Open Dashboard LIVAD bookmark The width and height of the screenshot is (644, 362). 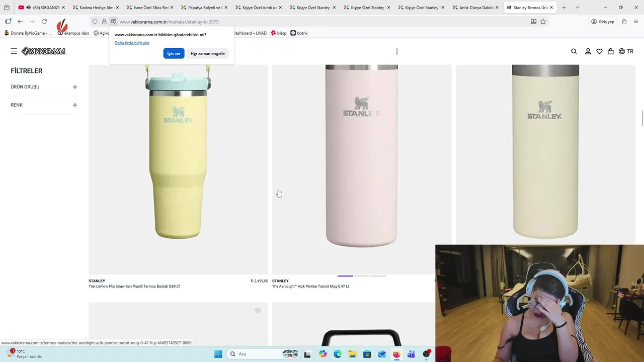(x=250, y=33)
